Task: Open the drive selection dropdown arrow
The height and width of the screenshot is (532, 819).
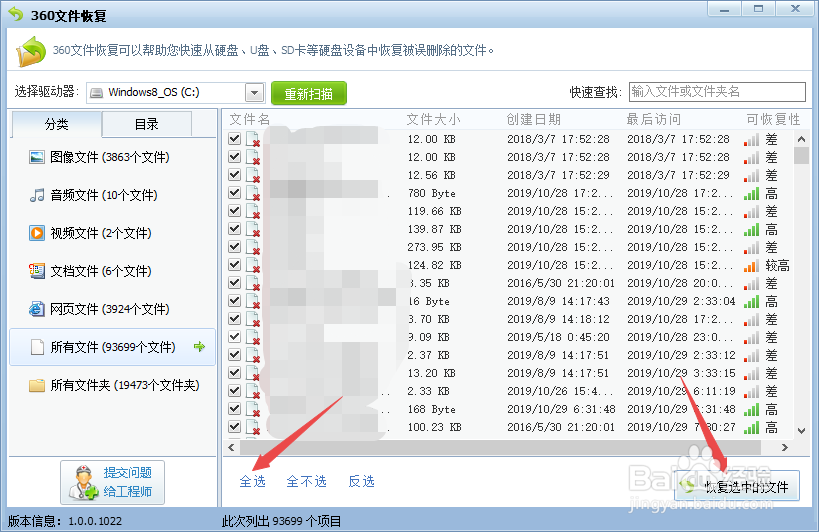Action: coord(254,93)
